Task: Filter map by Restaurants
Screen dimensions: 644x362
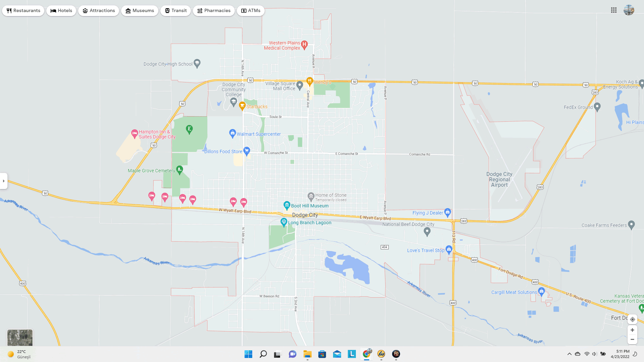Action: click(x=23, y=11)
